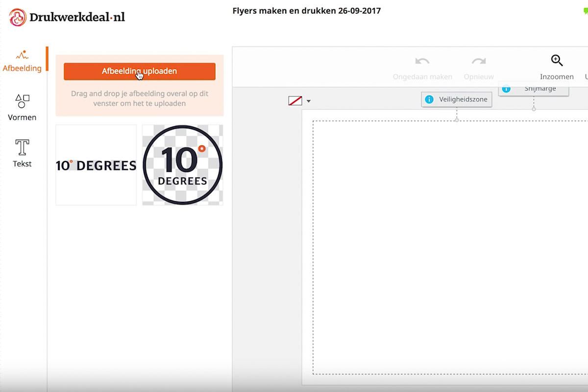Screen dimensions: 588x392
Task: Click the Ongedaan maken undo icon
Action: 422,62
